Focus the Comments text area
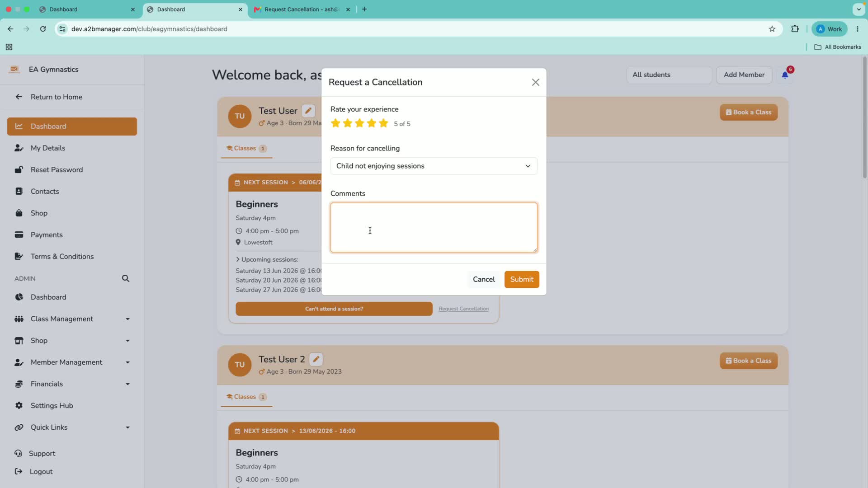The width and height of the screenshot is (868, 488). [434, 227]
